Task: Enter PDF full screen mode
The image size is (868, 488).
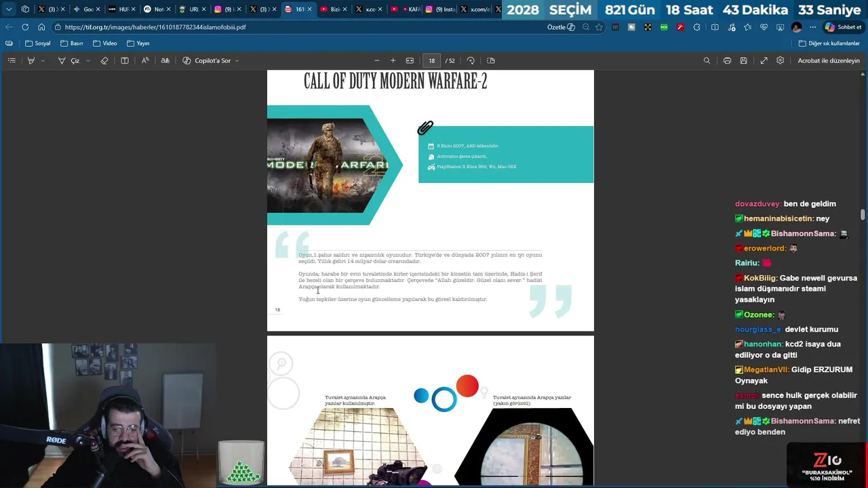Action: click(764, 60)
